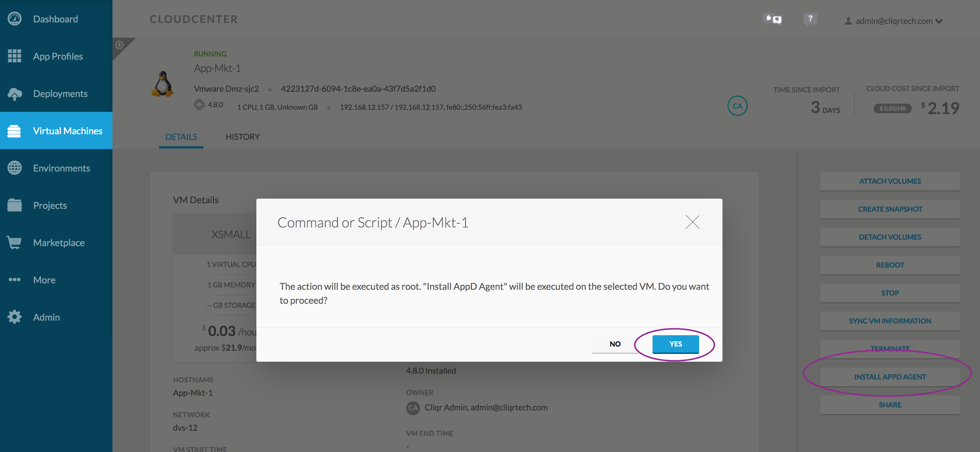Image resolution: width=980 pixels, height=452 pixels.
Task: Click NO to cancel the action
Action: pyautogui.click(x=615, y=343)
